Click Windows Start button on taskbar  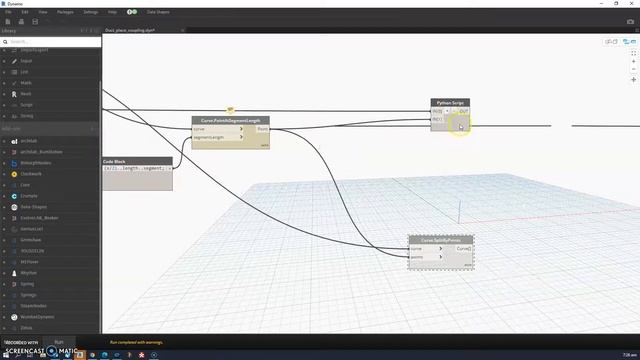6,355
